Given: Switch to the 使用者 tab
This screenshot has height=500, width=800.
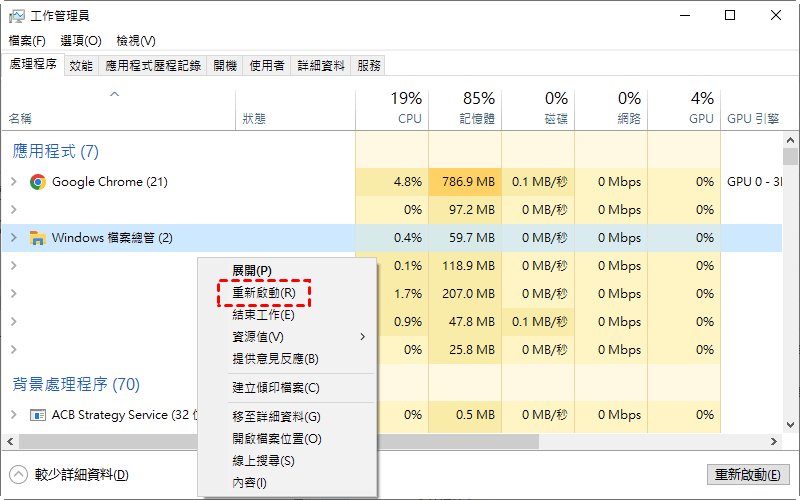Looking at the screenshot, I should 267,65.
